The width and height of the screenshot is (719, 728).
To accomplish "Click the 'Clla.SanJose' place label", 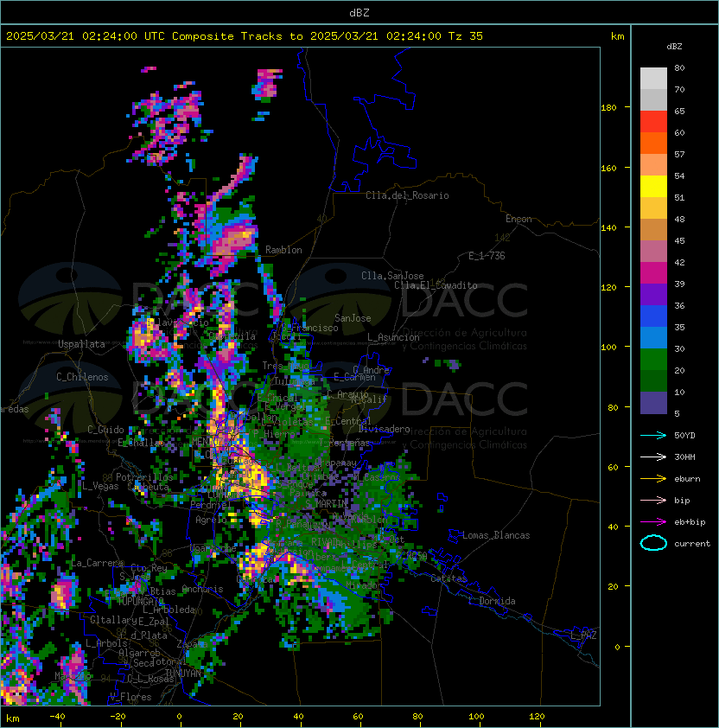I will click(x=392, y=276).
